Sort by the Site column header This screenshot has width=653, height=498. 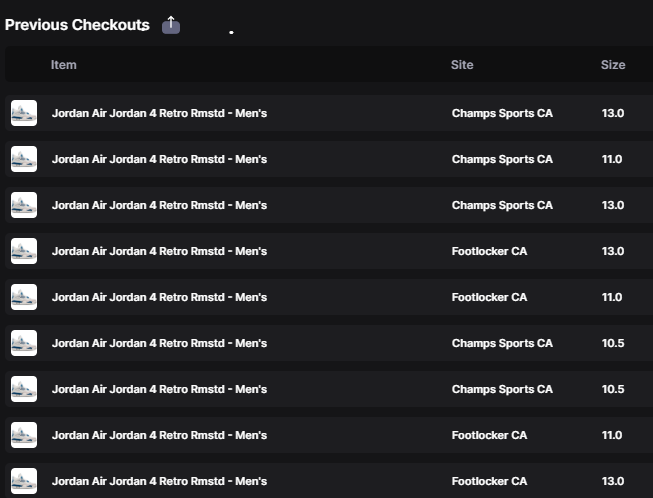(x=462, y=65)
